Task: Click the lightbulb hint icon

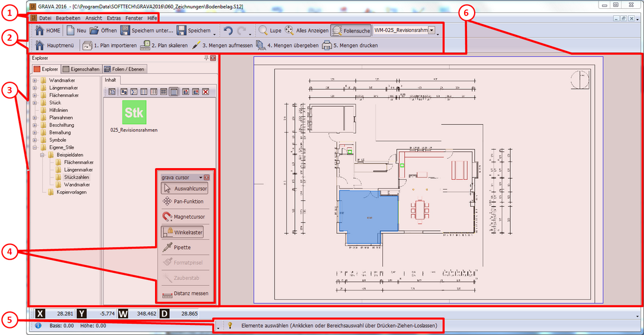Action: tap(230, 326)
